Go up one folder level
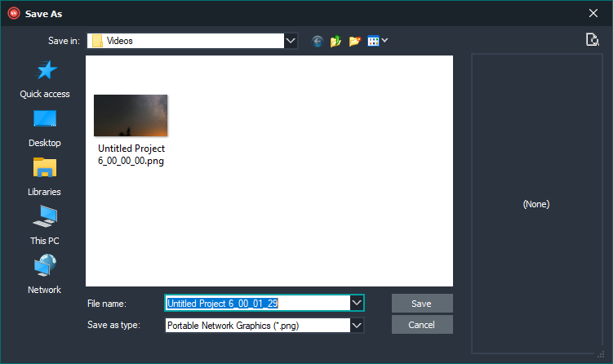Viewport: 613px width, 364px height. 335,41
